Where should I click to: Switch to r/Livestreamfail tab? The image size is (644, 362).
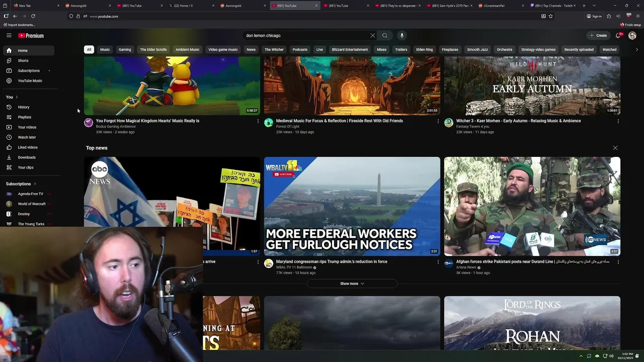501,6
